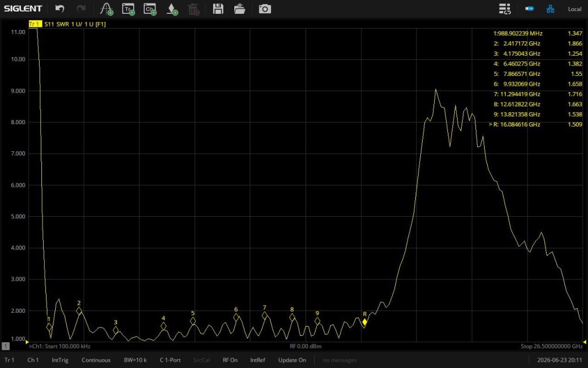Capture a screenshot with the camera icon
Viewport: 588px width, 368px height.
coord(265,9)
